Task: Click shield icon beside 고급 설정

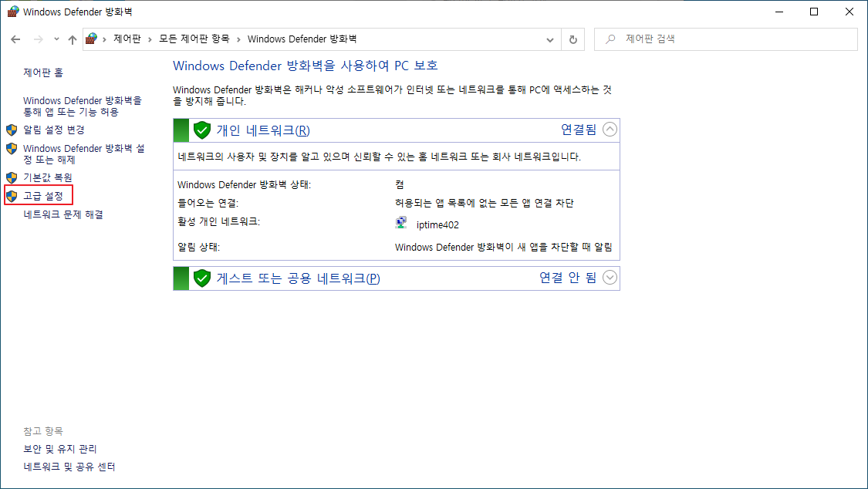Action: (12, 196)
